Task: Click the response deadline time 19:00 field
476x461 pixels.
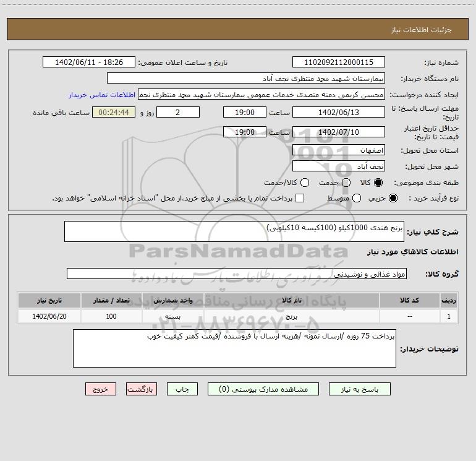Action: pyautogui.click(x=245, y=112)
